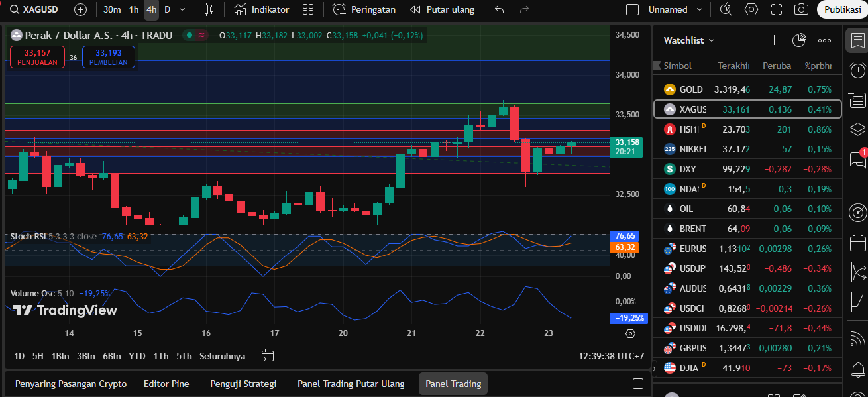The height and width of the screenshot is (397, 868).
Task: Add a symbol with Watchlist plus icon
Action: pos(774,40)
